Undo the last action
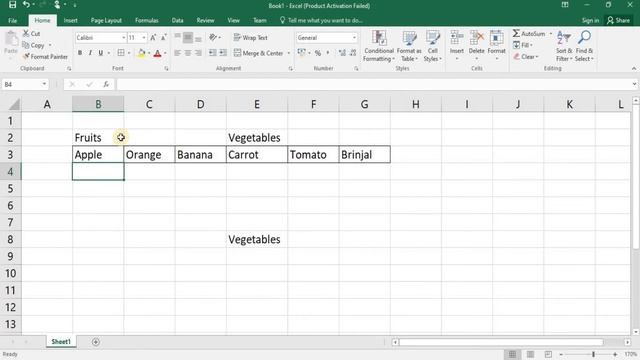This screenshot has height=360, width=640. pyautogui.click(x=26, y=5)
